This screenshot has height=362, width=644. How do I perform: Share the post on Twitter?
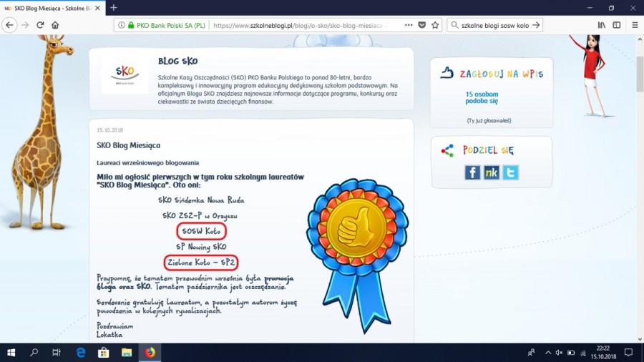point(510,172)
